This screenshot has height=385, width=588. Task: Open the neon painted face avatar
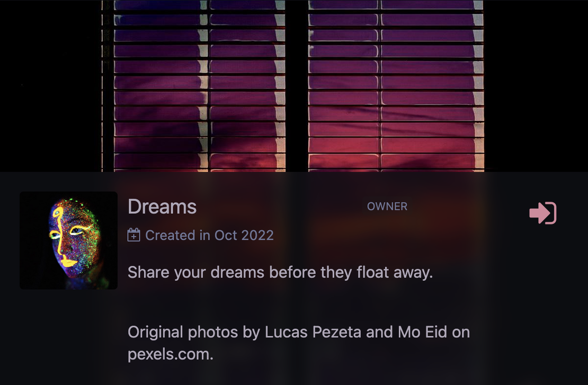[68, 240]
